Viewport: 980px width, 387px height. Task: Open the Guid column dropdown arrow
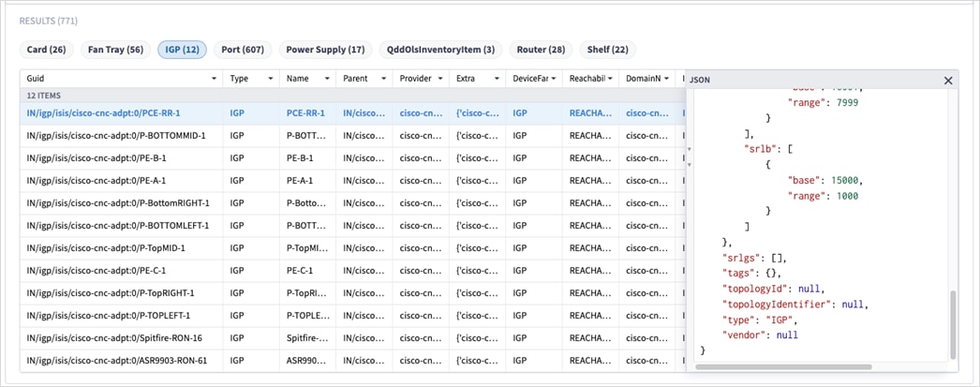[215, 79]
